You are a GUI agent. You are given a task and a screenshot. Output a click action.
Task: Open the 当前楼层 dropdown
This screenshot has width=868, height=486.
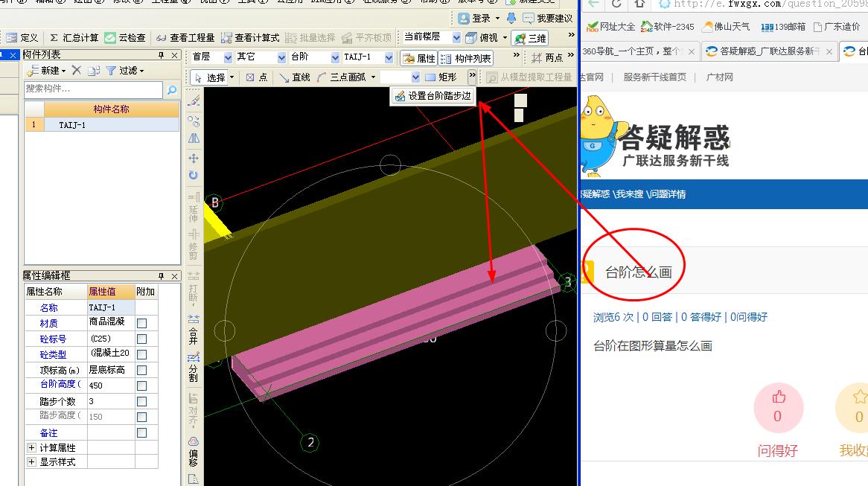coord(456,37)
